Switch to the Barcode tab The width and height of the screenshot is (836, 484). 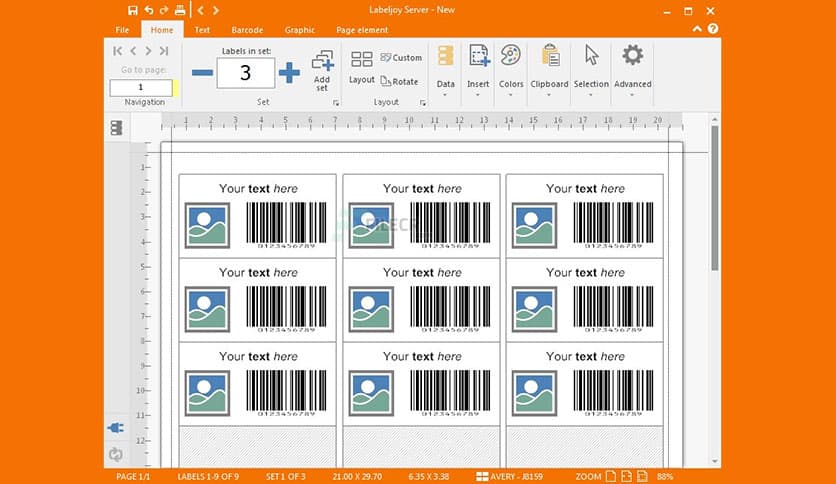(247, 30)
